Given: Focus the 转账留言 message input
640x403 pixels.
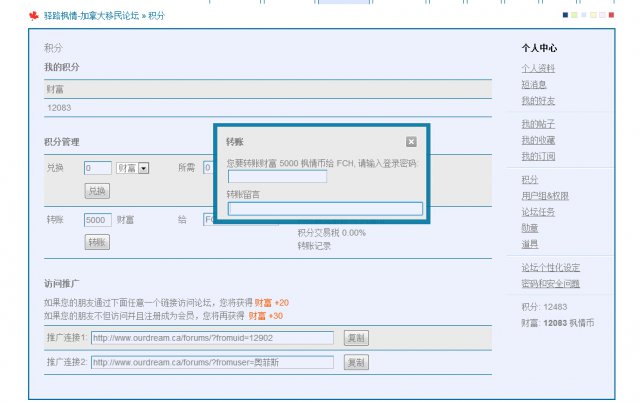Looking at the screenshot, I should pyautogui.click(x=325, y=209).
